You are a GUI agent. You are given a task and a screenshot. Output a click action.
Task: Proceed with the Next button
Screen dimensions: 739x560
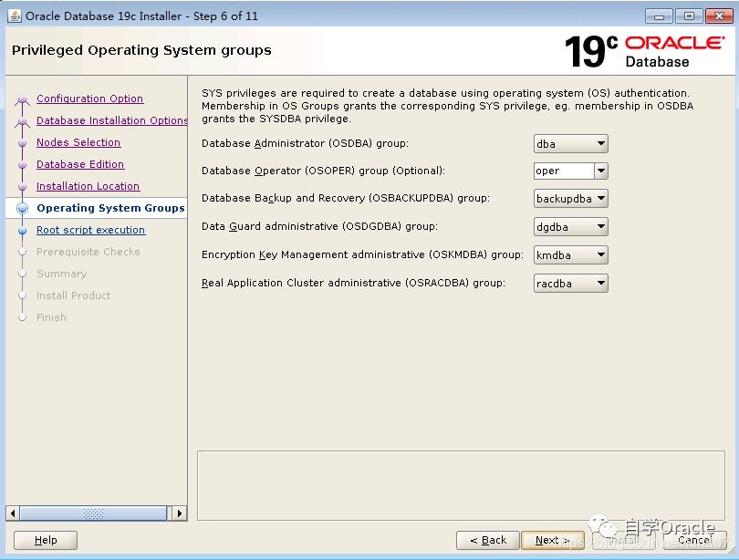[552, 540]
